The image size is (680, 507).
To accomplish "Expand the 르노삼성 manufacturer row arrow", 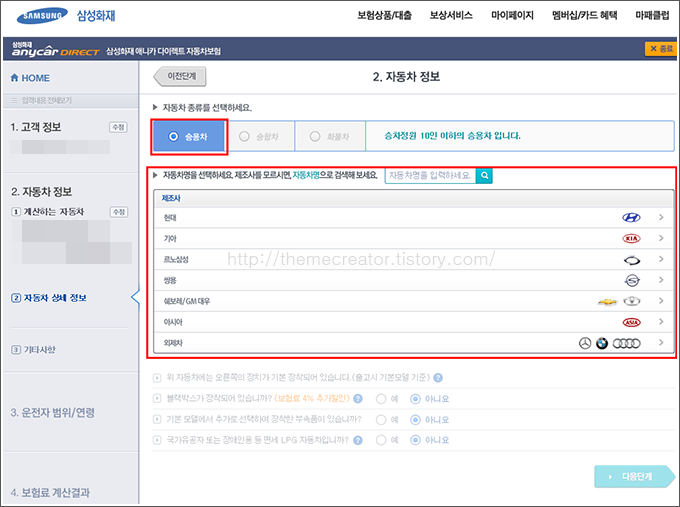I will [x=661, y=259].
